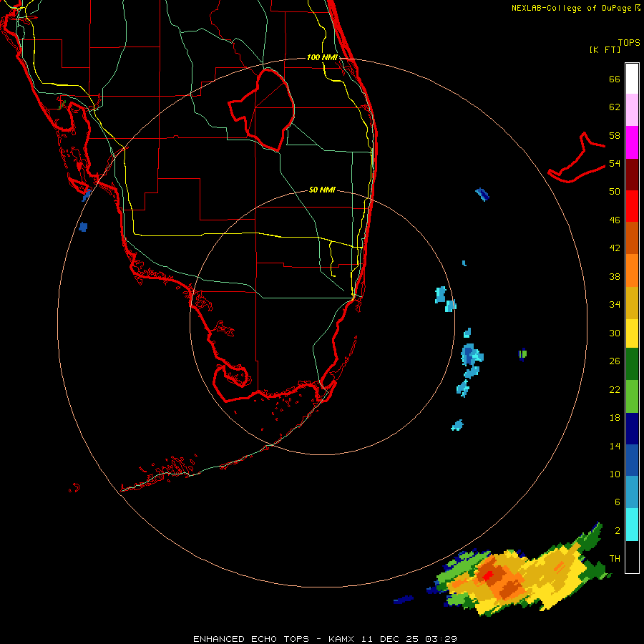Click the '100 NMI' range ring label
The image size is (644, 644).
tap(323, 57)
